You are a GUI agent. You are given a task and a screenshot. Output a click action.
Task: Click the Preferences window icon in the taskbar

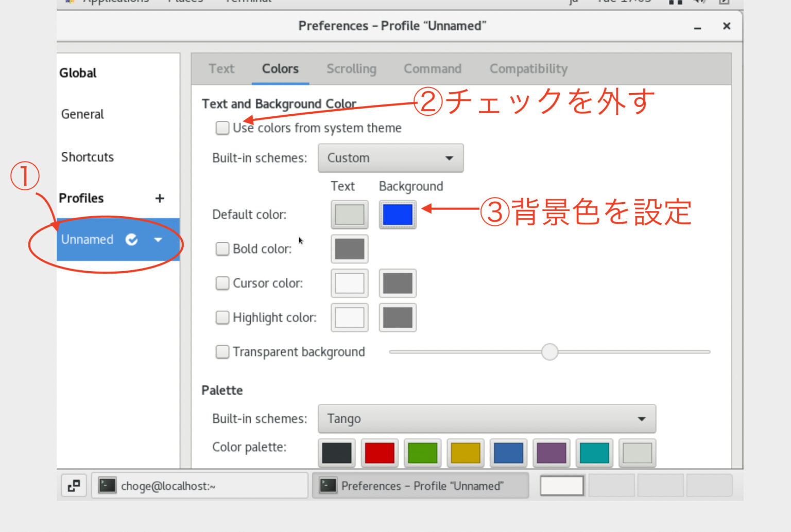[328, 485]
